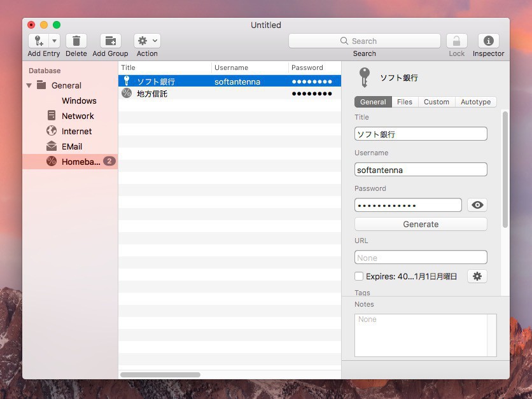The width and height of the screenshot is (532, 399).
Task: Toggle password visibility eye button
Action: tap(477, 205)
